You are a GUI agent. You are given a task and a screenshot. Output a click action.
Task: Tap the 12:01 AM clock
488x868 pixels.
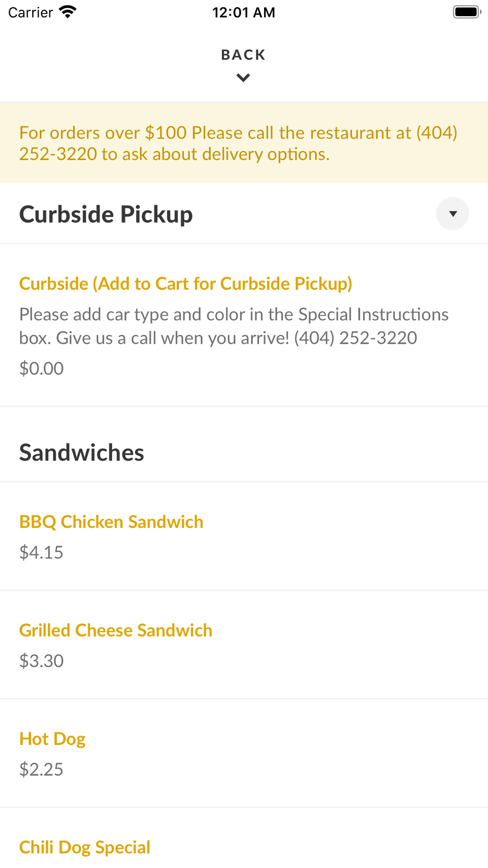pos(244,12)
